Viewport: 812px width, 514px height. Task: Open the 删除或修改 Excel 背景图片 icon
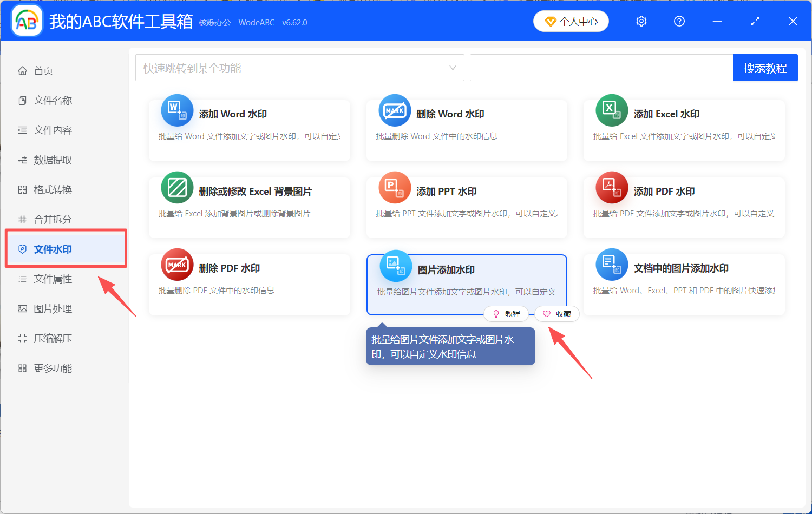(177, 188)
